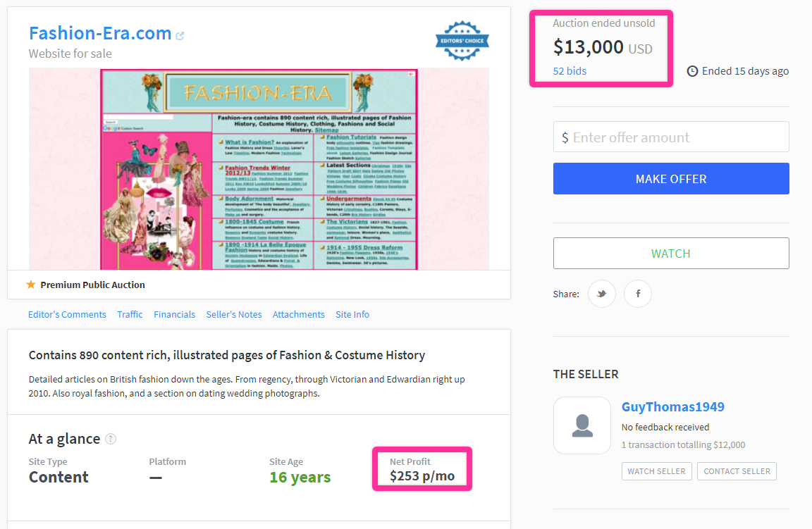The image size is (812, 529).
Task: Select the 'Website for sale' subtitle
Action: tap(70, 54)
